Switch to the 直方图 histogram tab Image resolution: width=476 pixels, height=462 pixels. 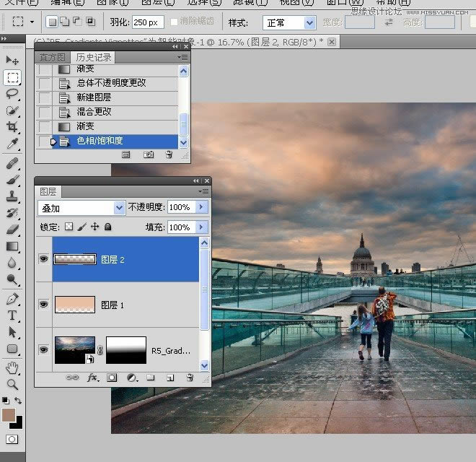53,57
